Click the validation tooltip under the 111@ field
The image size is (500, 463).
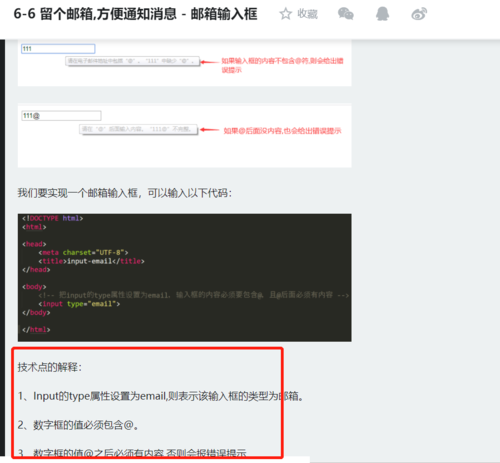(x=138, y=129)
